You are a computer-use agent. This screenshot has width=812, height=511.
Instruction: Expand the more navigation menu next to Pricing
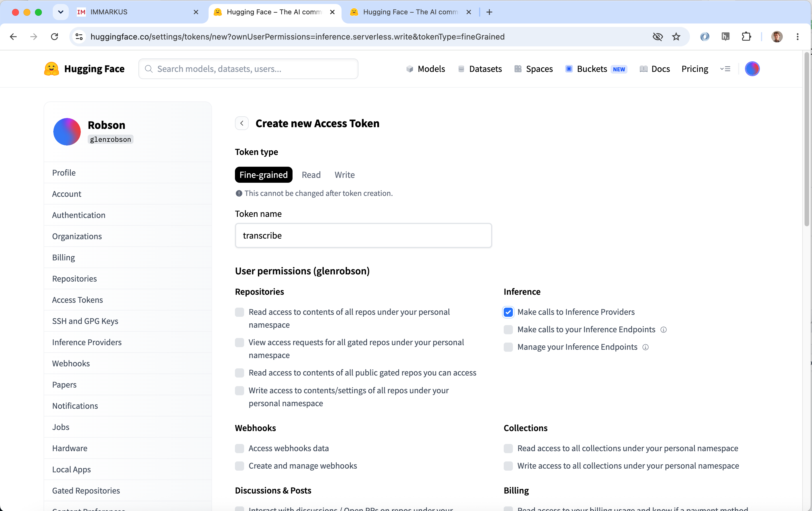click(725, 69)
